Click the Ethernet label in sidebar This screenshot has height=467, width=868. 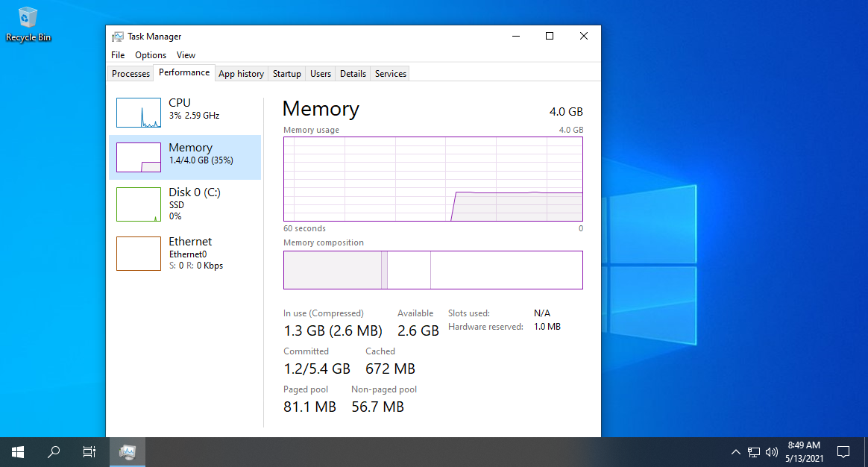click(190, 242)
